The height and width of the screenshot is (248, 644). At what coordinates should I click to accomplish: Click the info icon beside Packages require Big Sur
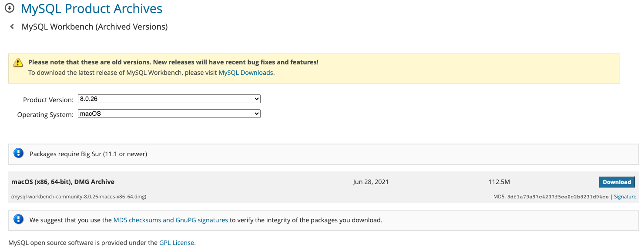pyautogui.click(x=18, y=153)
